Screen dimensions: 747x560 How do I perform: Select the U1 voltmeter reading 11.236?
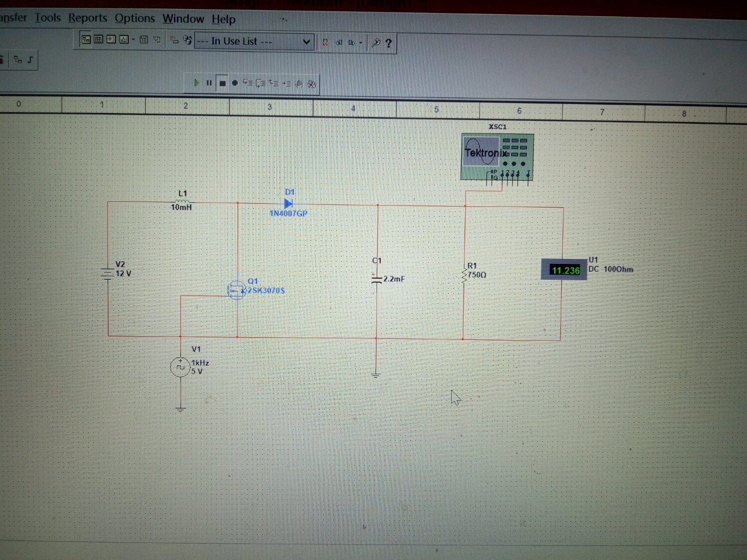pyautogui.click(x=564, y=270)
